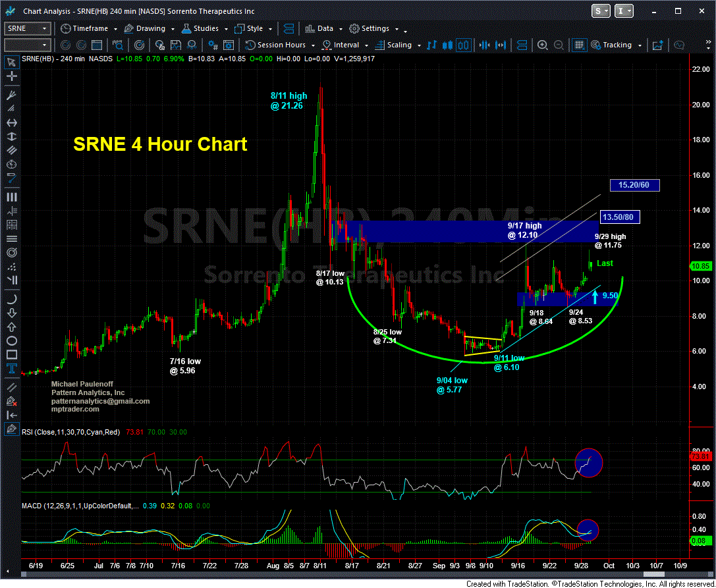716x588 pixels.
Task: Open the S symbol-link dropdown button
Action: pos(601,11)
